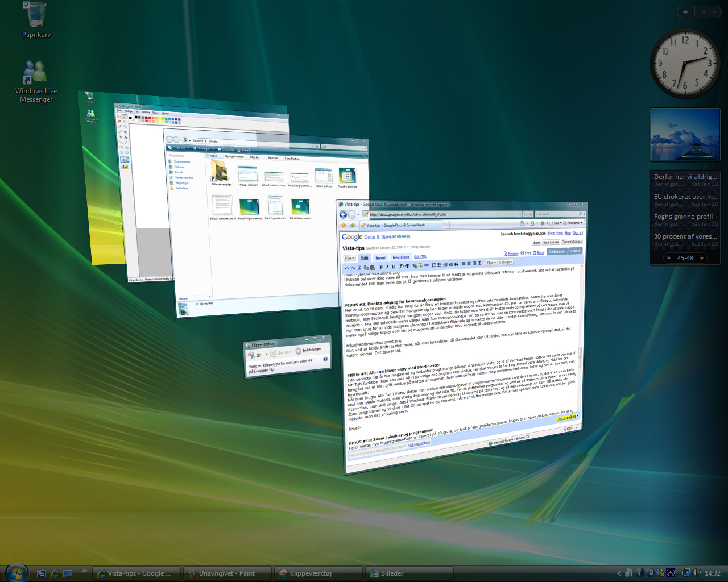
Task: Click the Italic icon in Docs toolbar
Action: click(x=387, y=267)
